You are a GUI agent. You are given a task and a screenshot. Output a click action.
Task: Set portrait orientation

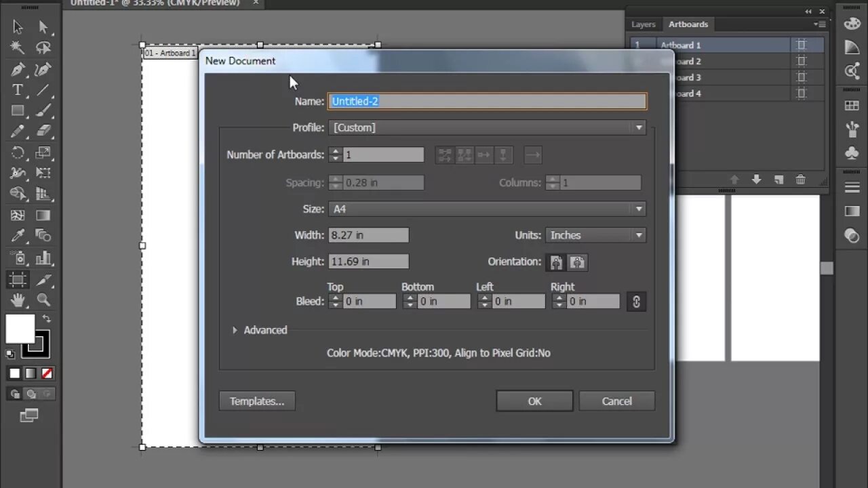[555, 262]
